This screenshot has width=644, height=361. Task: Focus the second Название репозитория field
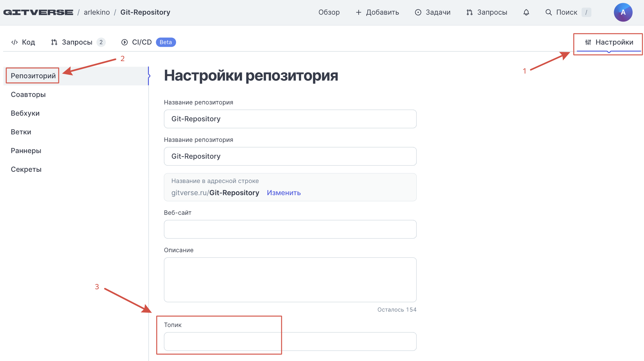(290, 156)
